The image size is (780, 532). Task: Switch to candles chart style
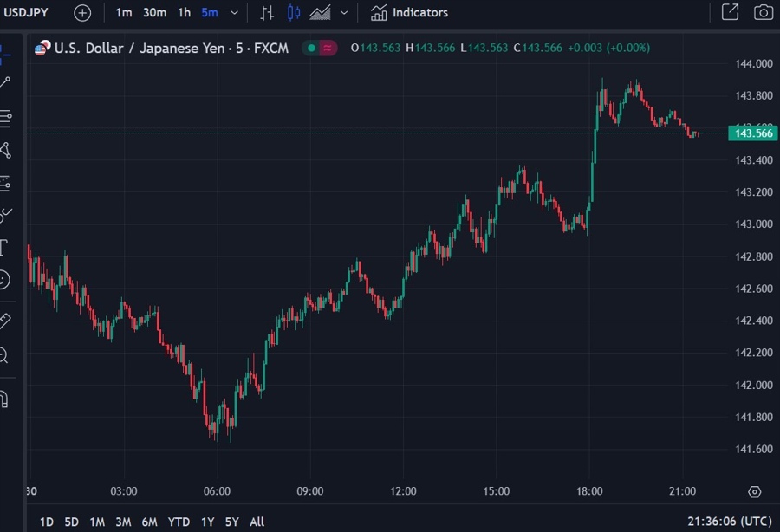(x=294, y=12)
